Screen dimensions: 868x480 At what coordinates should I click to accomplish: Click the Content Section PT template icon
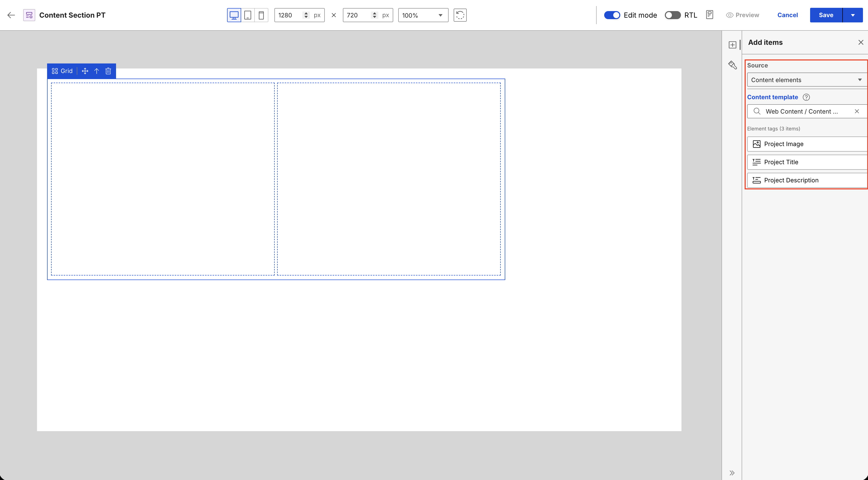point(29,15)
